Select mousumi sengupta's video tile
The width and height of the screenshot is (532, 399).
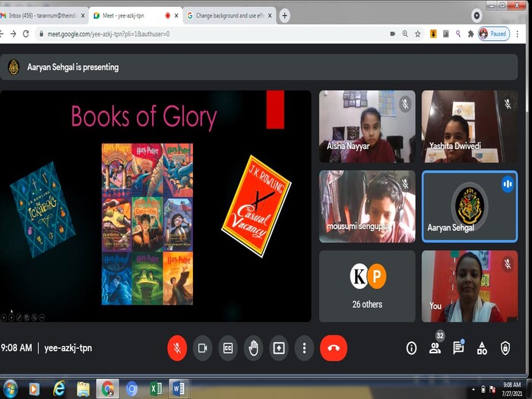(367, 206)
